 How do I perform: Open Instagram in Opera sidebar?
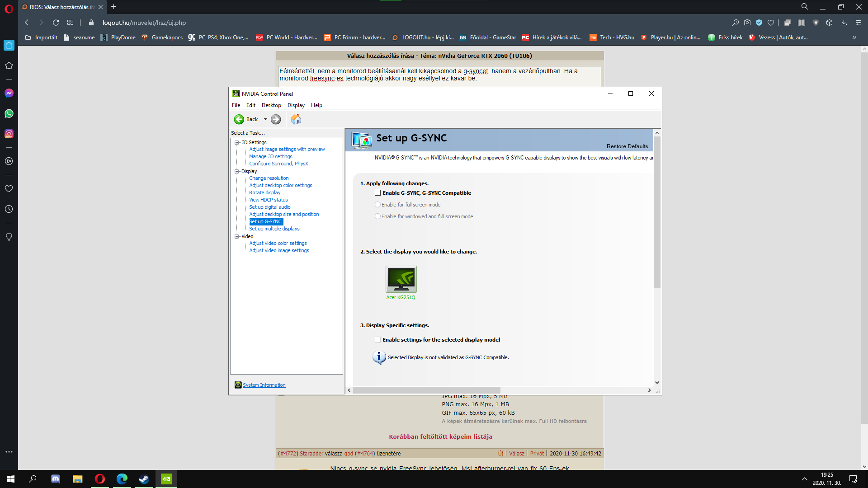click(9, 134)
